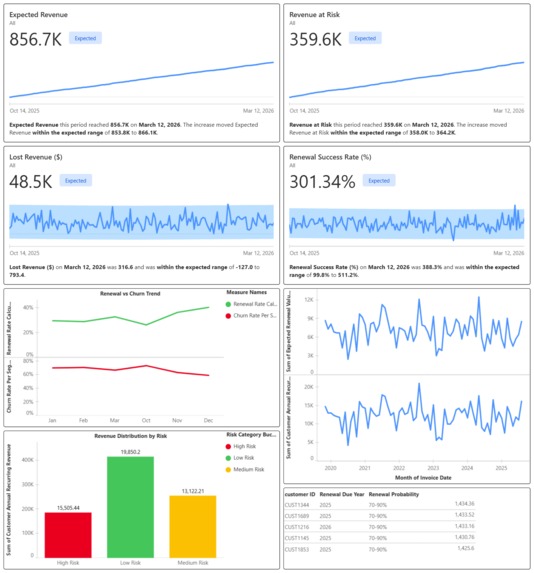
Task: Select the CUST1216 table row
Action: (x=379, y=527)
